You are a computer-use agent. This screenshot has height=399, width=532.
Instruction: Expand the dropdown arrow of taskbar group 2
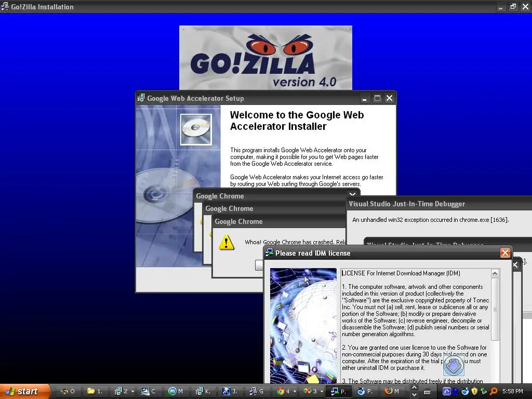[x=132, y=392]
